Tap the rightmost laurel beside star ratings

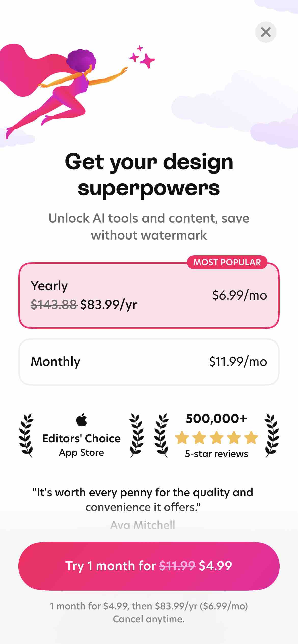pyautogui.click(x=272, y=435)
